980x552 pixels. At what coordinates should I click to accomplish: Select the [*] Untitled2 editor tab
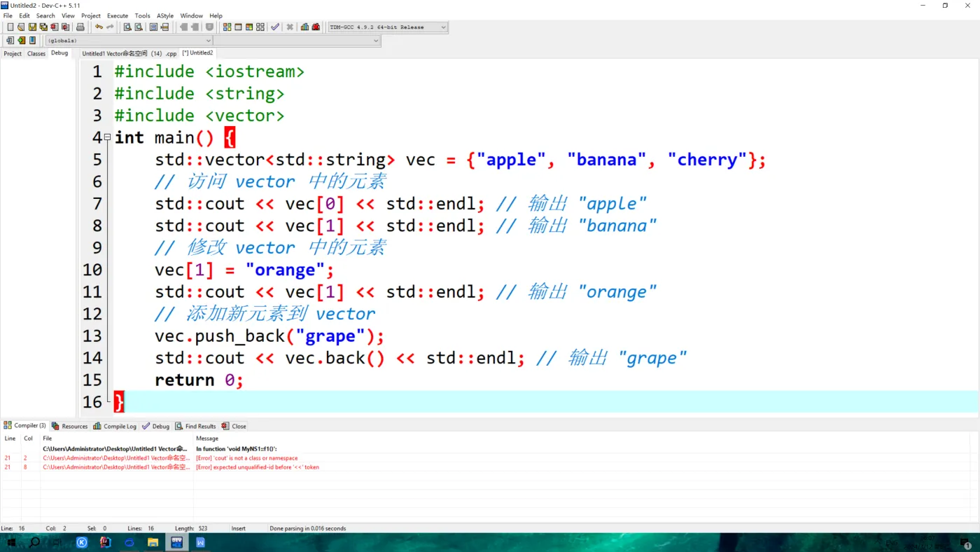point(197,53)
